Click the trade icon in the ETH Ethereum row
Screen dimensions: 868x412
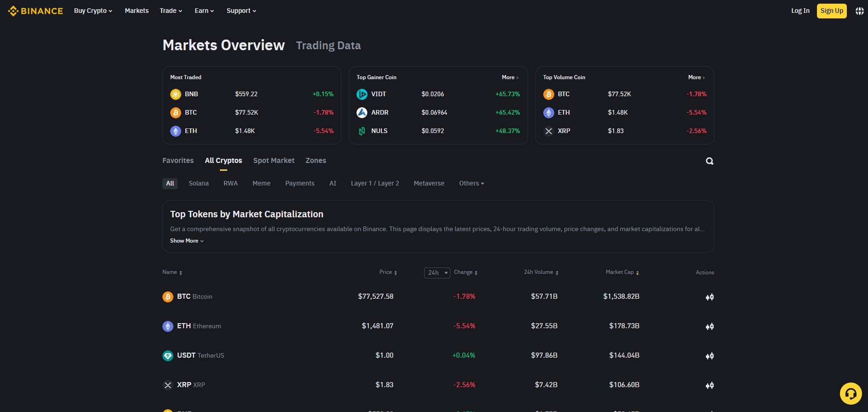point(710,326)
